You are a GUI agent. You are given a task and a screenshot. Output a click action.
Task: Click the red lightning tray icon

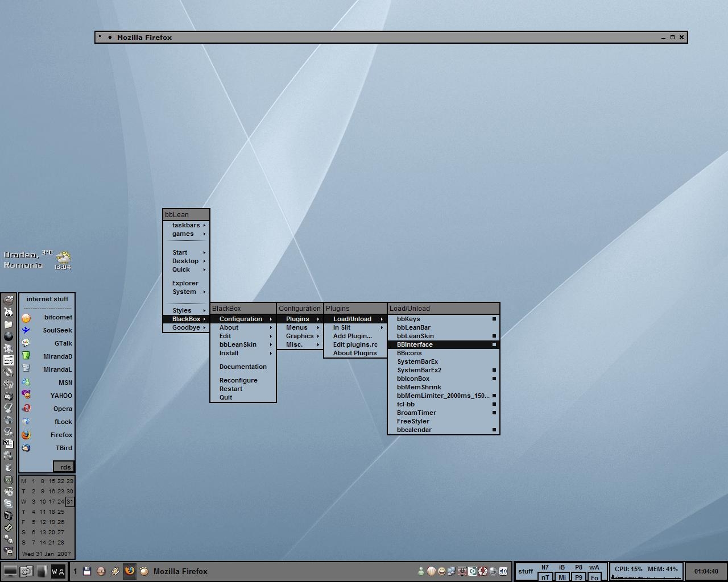click(483, 571)
